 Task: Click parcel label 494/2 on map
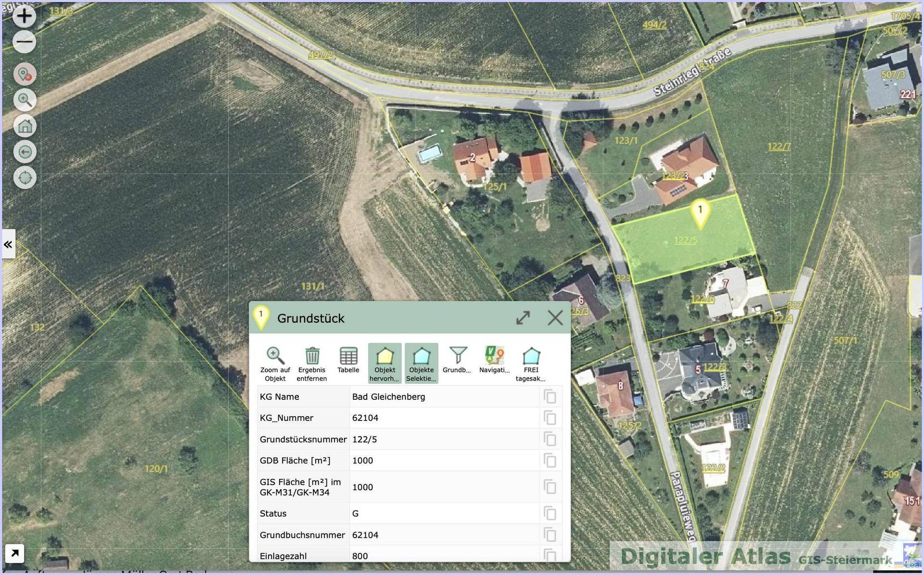pos(654,25)
